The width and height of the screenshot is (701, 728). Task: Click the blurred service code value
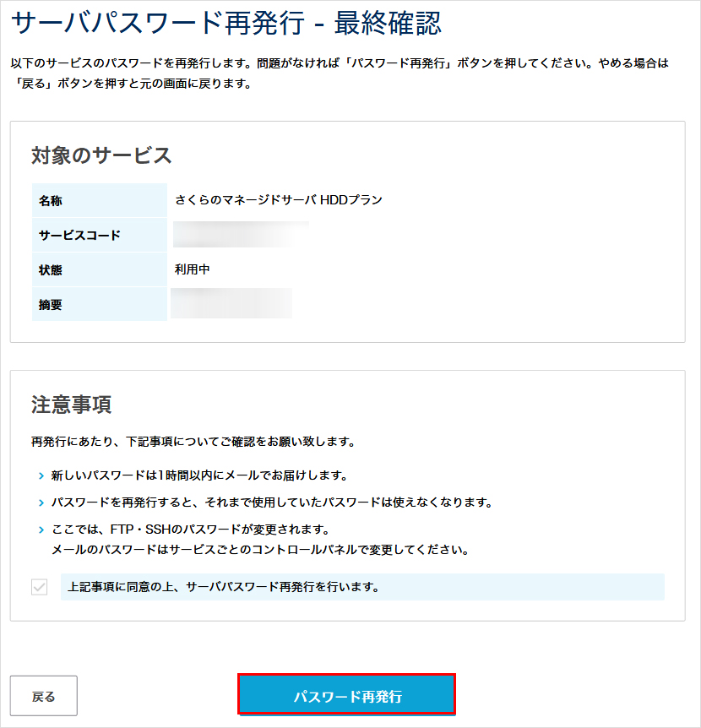(x=241, y=235)
